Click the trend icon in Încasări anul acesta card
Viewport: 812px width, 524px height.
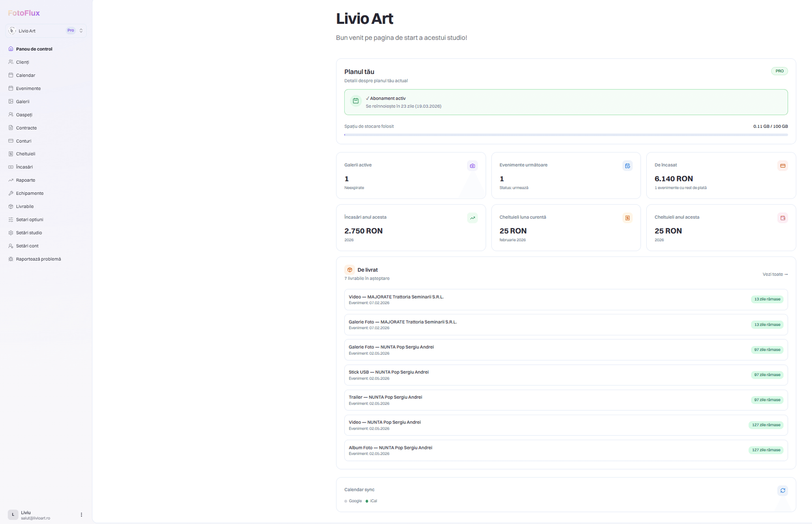pyautogui.click(x=472, y=218)
